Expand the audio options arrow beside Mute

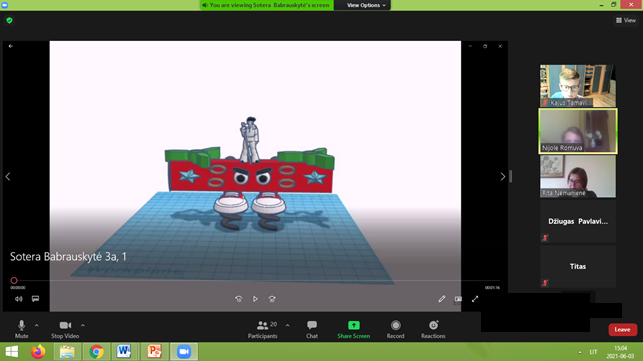click(37, 325)
